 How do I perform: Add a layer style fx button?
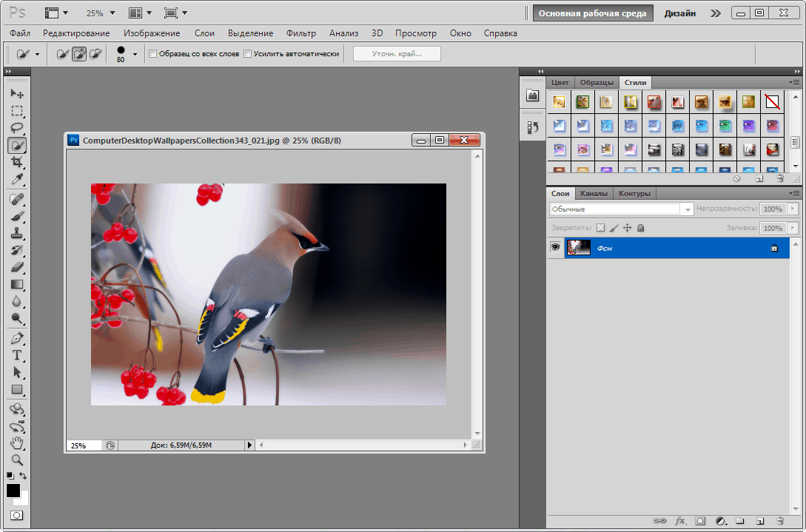click(679, 521)
